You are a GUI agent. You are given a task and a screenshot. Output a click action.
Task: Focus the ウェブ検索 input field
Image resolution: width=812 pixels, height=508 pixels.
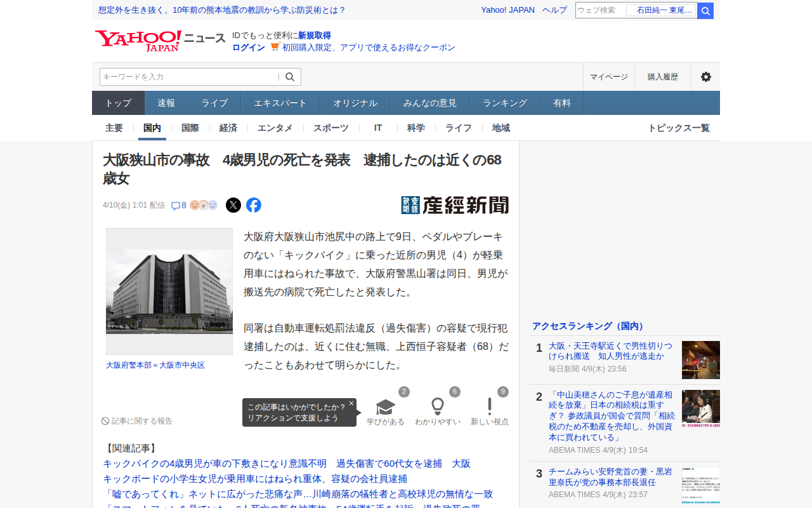click(601, 10)
